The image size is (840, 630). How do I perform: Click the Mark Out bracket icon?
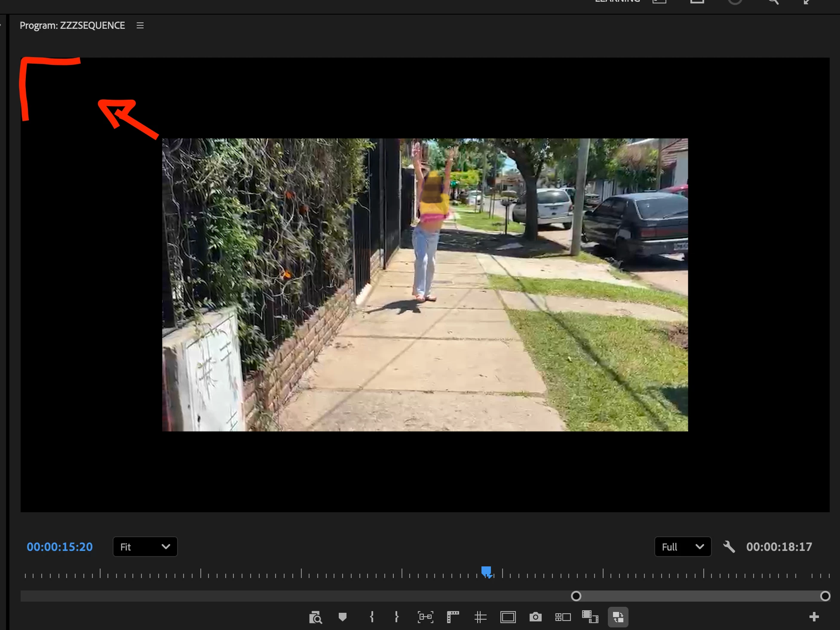(396, 617)
